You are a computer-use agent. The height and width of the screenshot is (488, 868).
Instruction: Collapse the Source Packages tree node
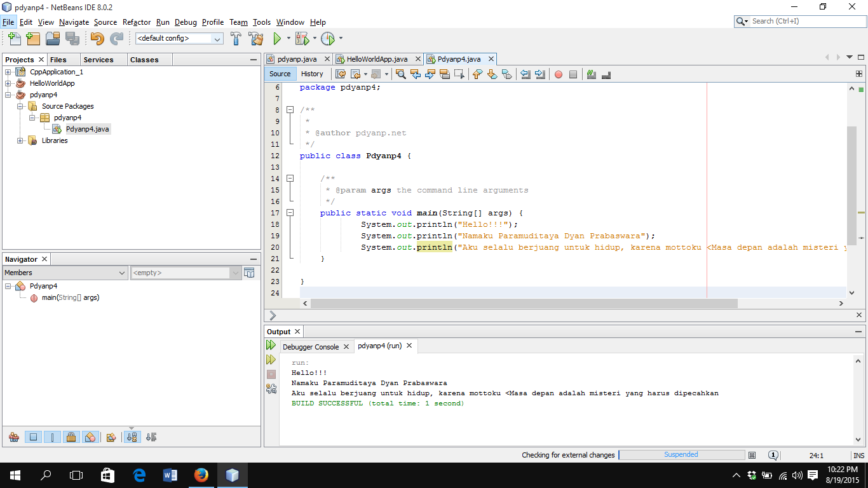[x=20, y=106]
